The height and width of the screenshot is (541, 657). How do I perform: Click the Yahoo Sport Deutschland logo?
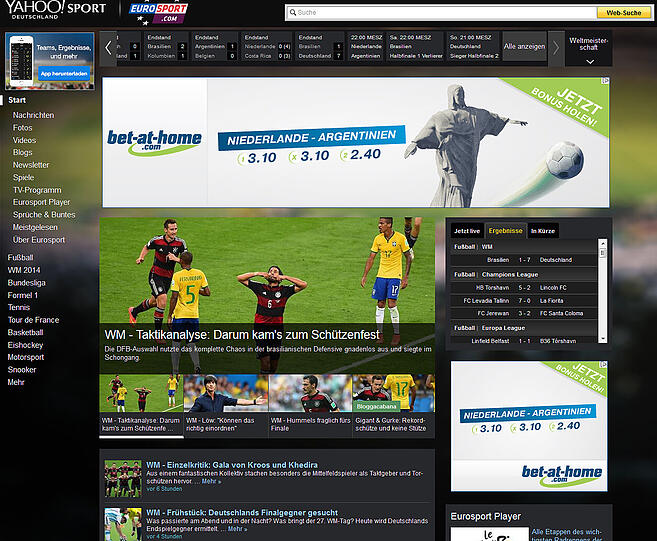[x=55, y=10]
